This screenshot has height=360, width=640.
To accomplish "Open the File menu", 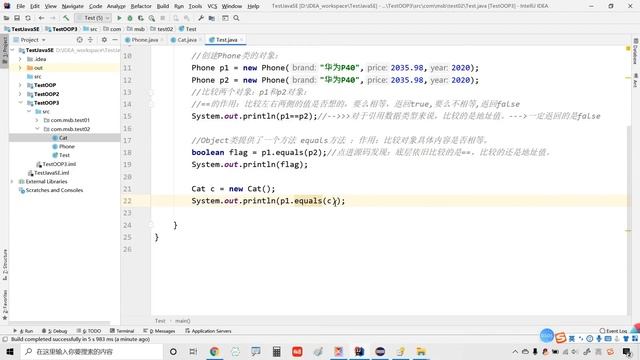I will pos(20,6).
